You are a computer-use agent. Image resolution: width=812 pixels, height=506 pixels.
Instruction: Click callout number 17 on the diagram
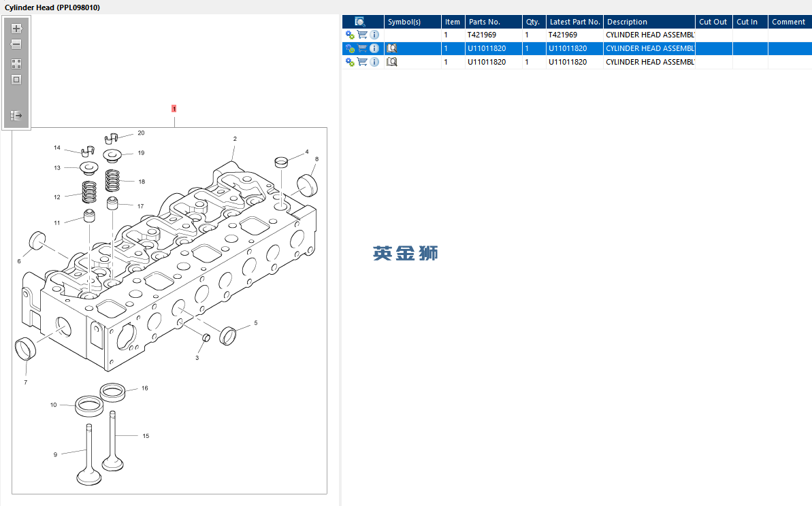pos(140,206)
